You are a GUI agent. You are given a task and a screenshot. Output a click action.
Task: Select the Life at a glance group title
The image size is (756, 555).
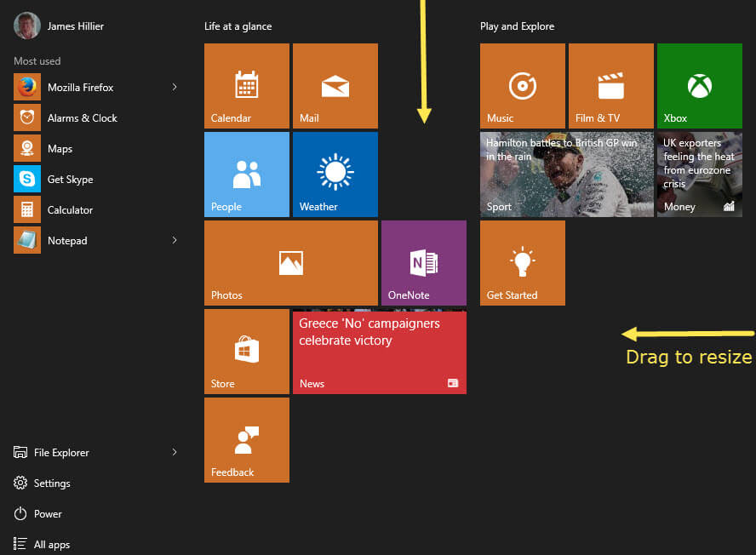point(238,26)
